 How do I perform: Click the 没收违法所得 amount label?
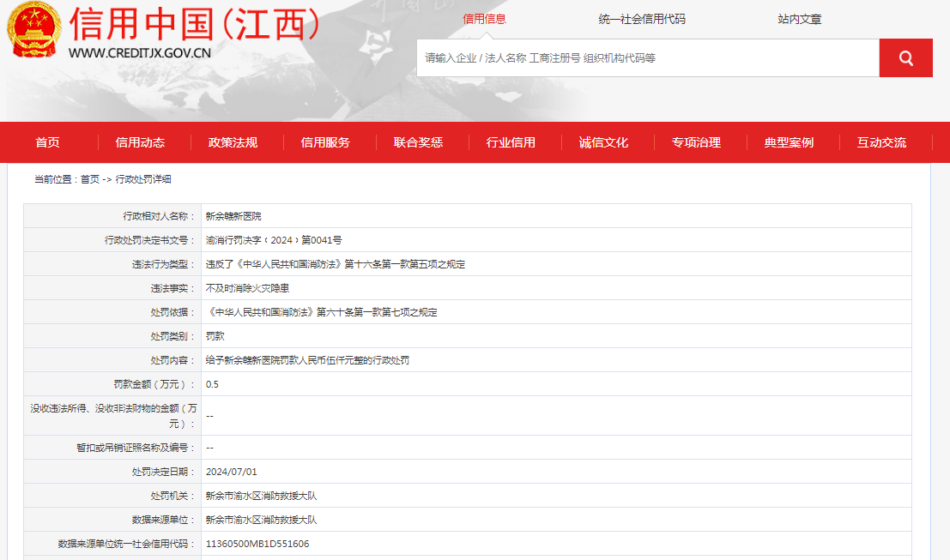[113, 416]
